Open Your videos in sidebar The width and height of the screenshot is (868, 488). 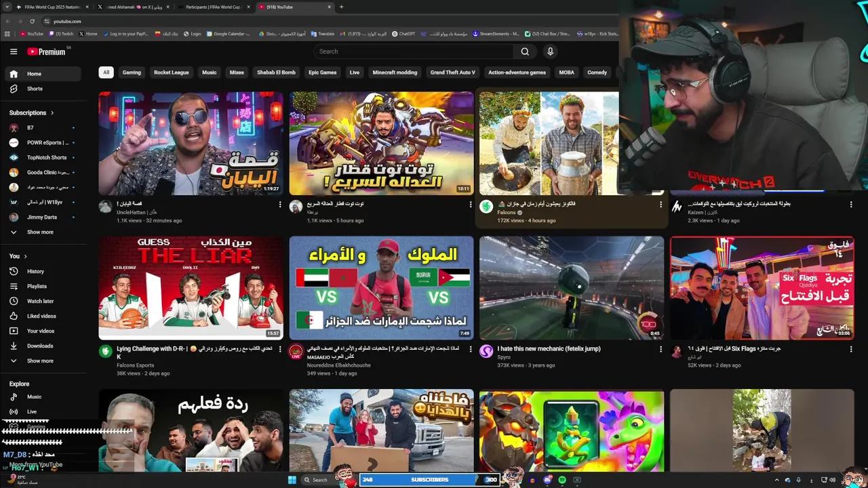pos(43,331)
